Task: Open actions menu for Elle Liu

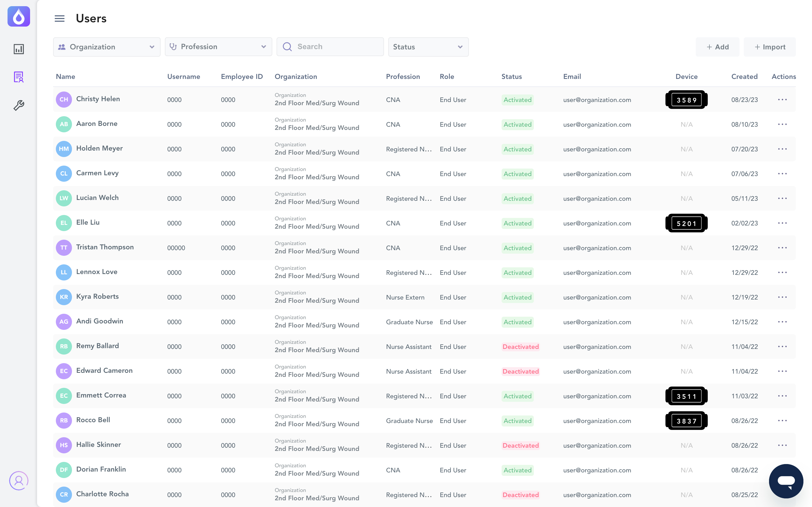Action: pos(782,223)
